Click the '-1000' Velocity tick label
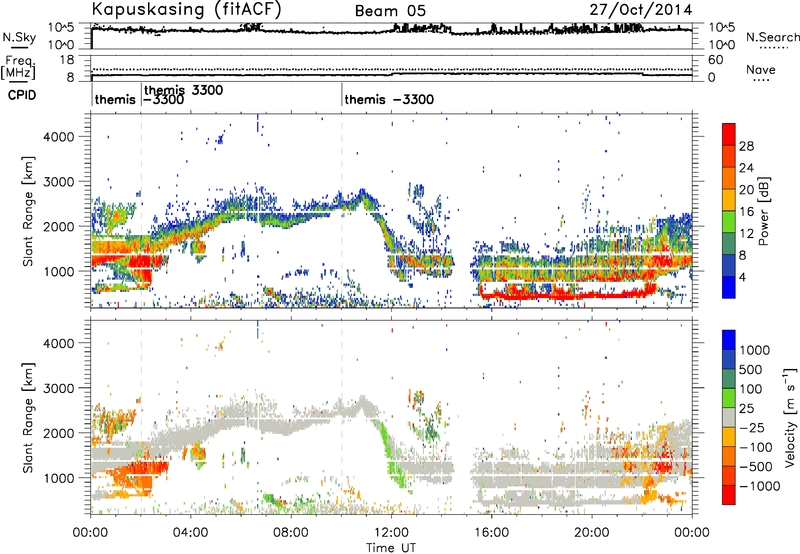Viewport: 800px width, 554px height. pos(760,486)
